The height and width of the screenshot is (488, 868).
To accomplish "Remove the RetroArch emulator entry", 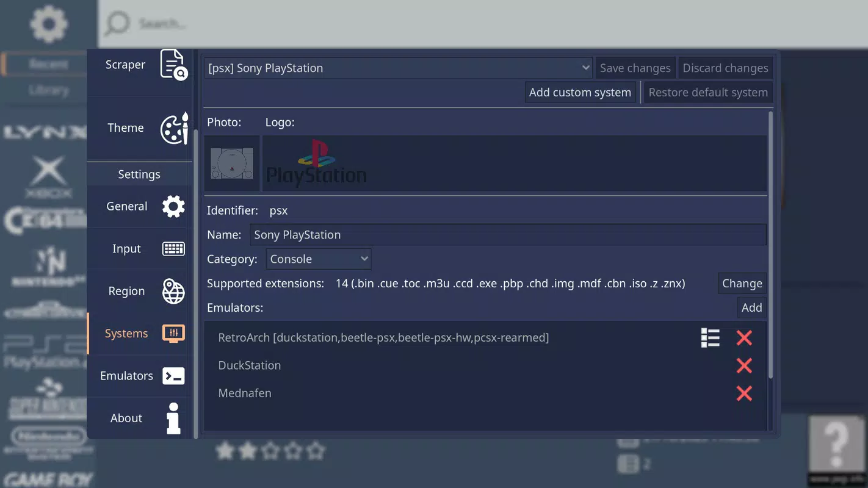I will click(x=744, y=338).
